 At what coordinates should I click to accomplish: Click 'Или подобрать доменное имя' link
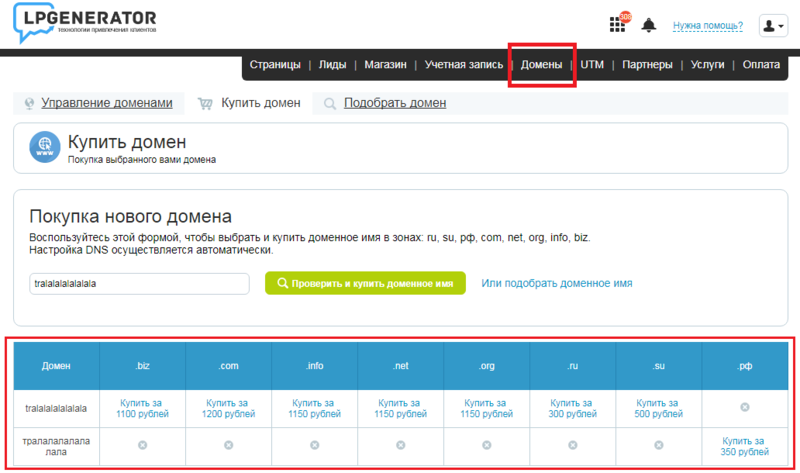pos(557,283)
